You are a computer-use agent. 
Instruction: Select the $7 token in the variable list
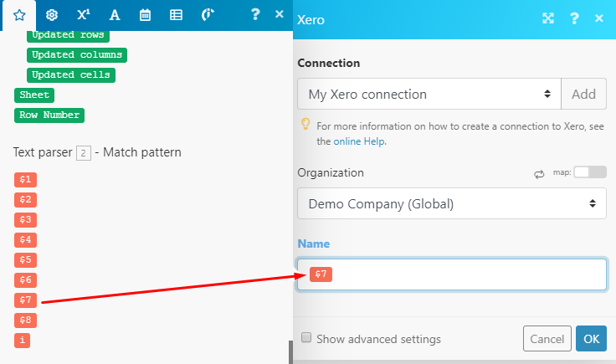point(26,300)
